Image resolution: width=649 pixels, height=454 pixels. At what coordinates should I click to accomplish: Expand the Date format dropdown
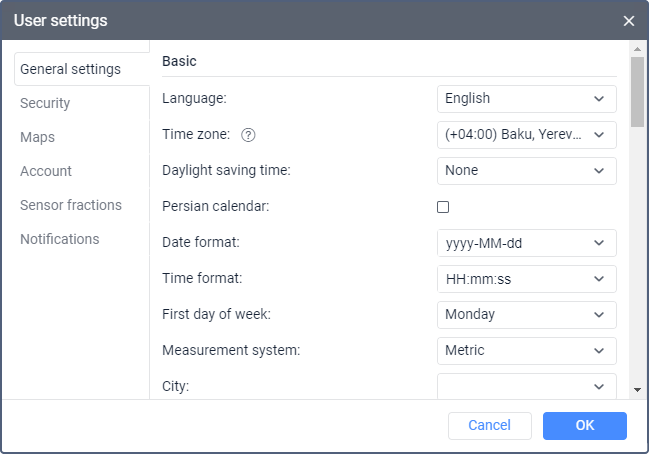527,243
